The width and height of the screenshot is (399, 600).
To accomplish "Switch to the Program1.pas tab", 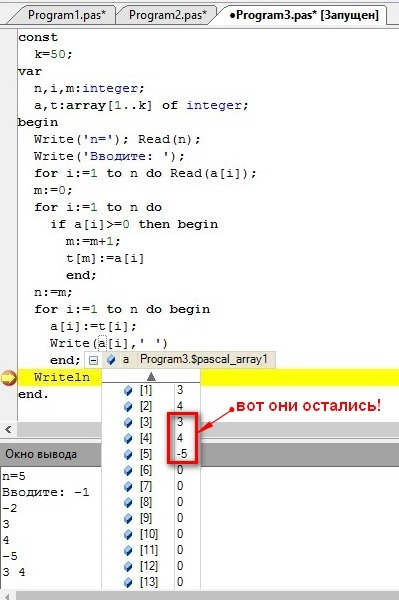I will (x=67, y=15).
